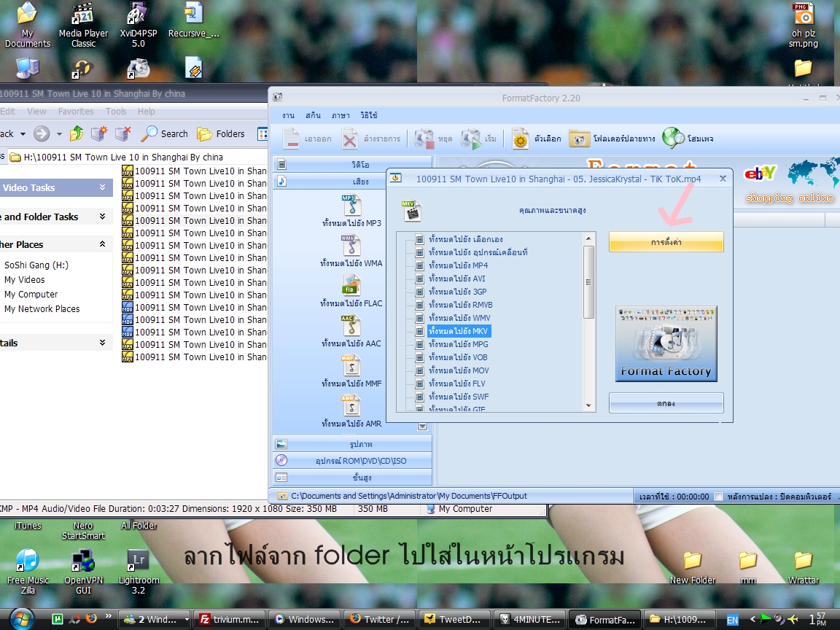The height and width of the screenshot is (630, 840).
Task: Select All to MP3 conversion icon
Action: [351, 206]
